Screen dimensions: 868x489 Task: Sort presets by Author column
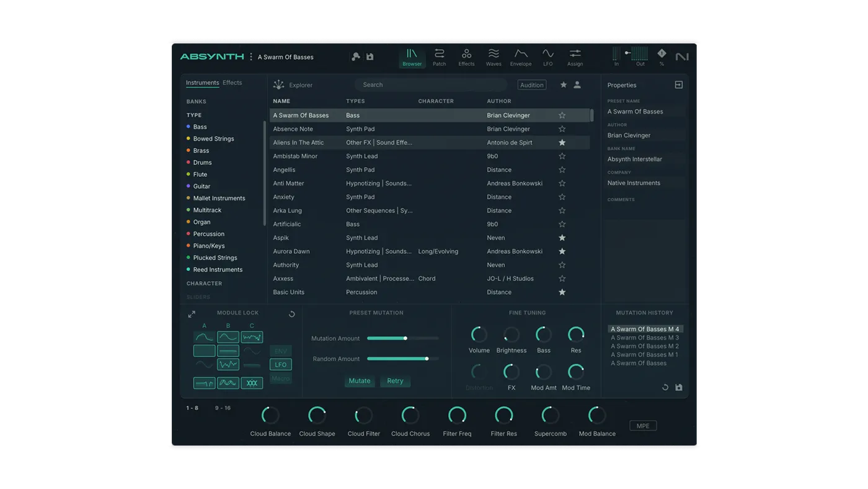499,101
